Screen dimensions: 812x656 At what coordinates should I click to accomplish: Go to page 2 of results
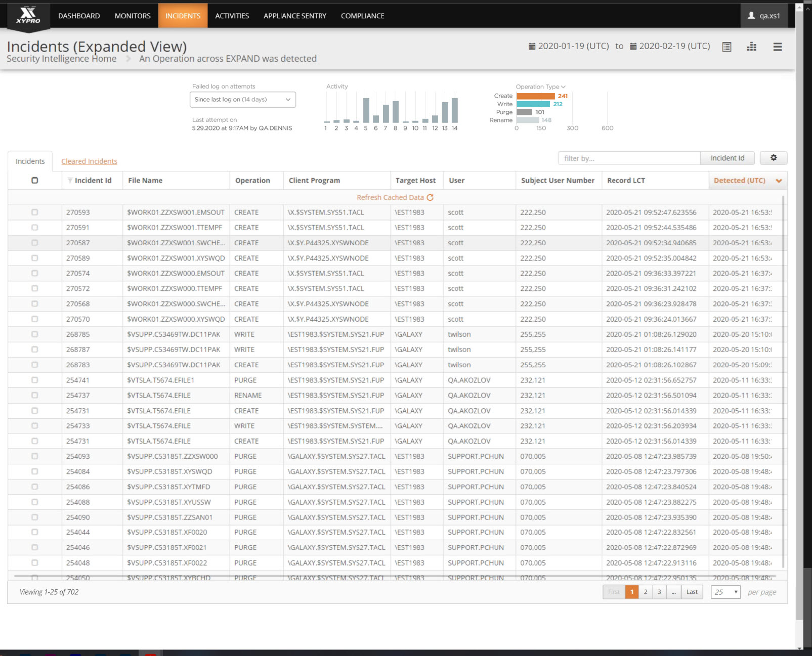click(646, 592)
